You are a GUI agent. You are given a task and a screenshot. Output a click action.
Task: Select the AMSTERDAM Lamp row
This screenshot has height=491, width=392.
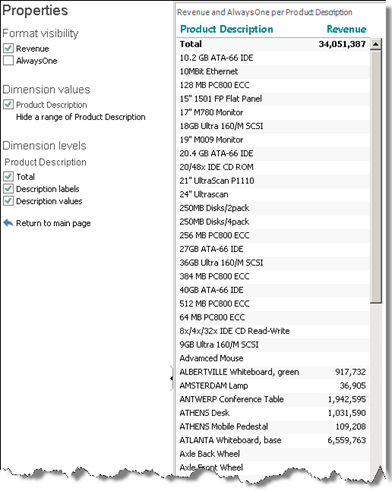(273, 386)
